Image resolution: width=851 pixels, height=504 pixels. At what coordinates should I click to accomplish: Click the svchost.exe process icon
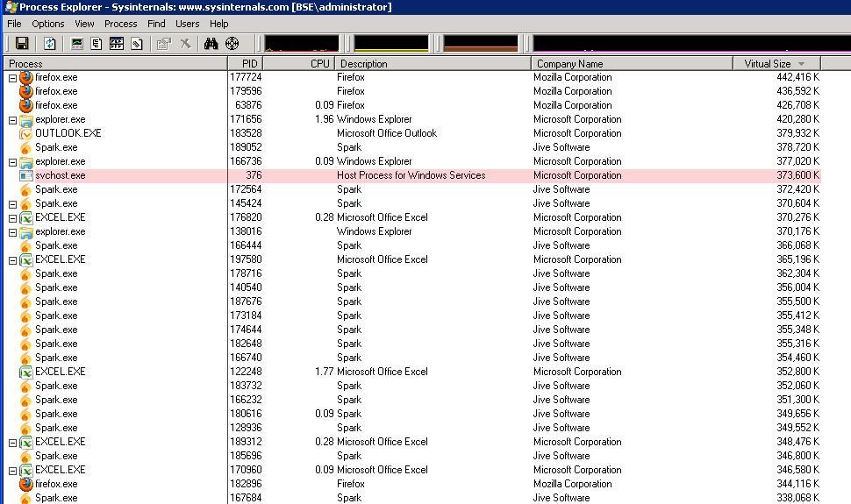(x=26, y=176)
